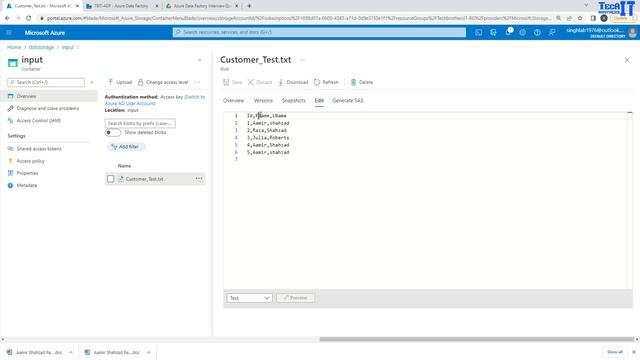Click the horizontal scrollbar thumb at bottom
The width and height of the screenshot is (640, 360).
coord(477,339)
